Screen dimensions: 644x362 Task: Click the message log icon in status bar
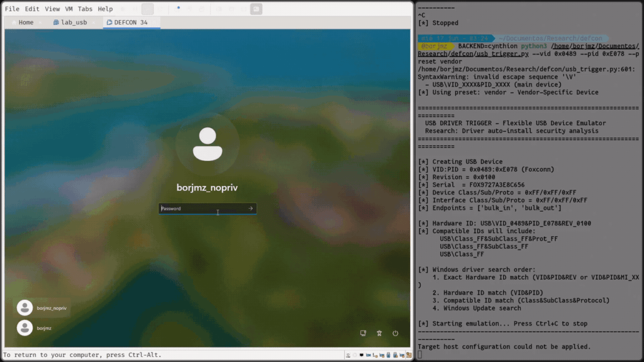tap(409, 355)
